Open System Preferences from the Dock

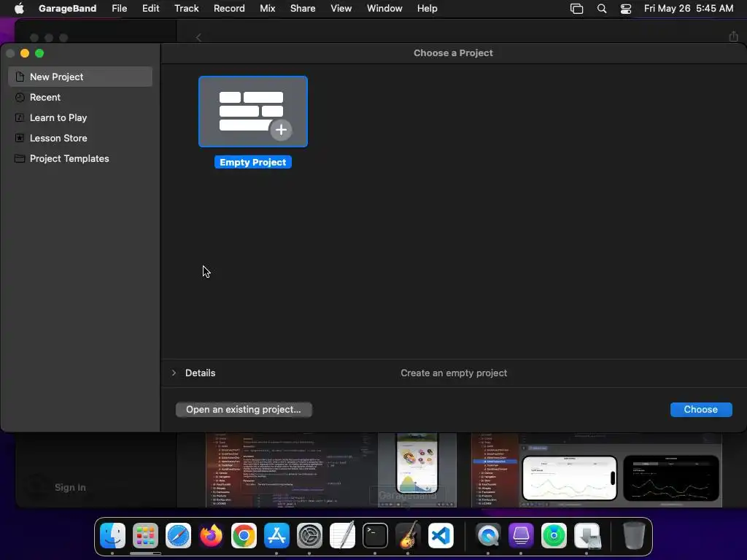pos(309,536)
